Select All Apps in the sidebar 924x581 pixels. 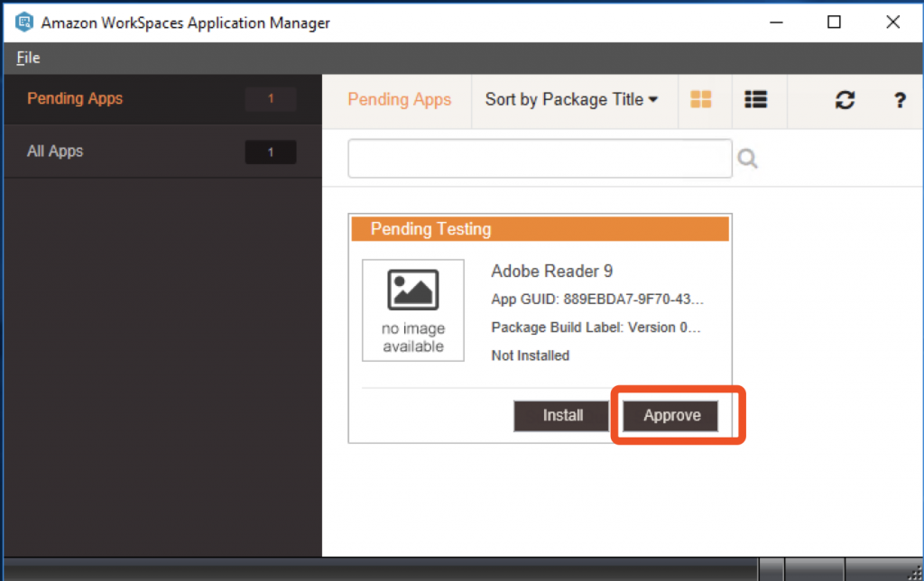click(x=162, y=152)
